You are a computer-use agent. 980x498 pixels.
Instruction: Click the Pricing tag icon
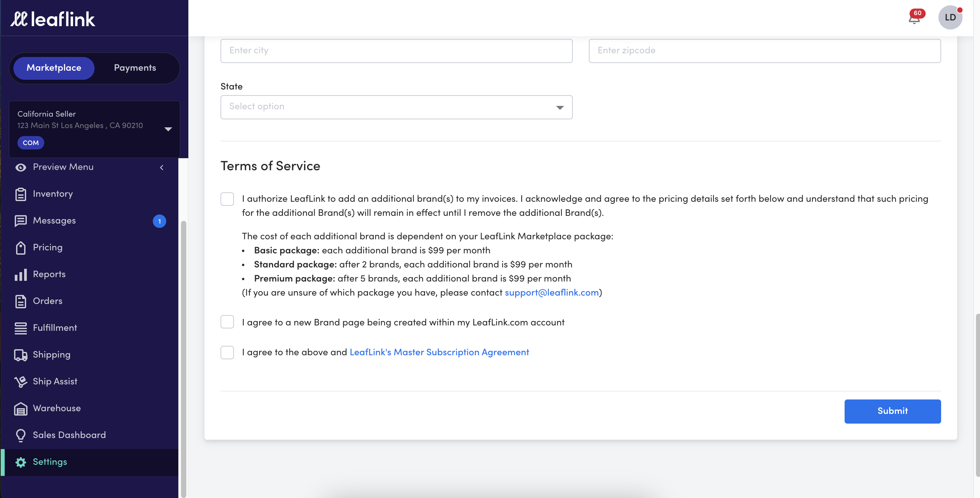point(20,248)
